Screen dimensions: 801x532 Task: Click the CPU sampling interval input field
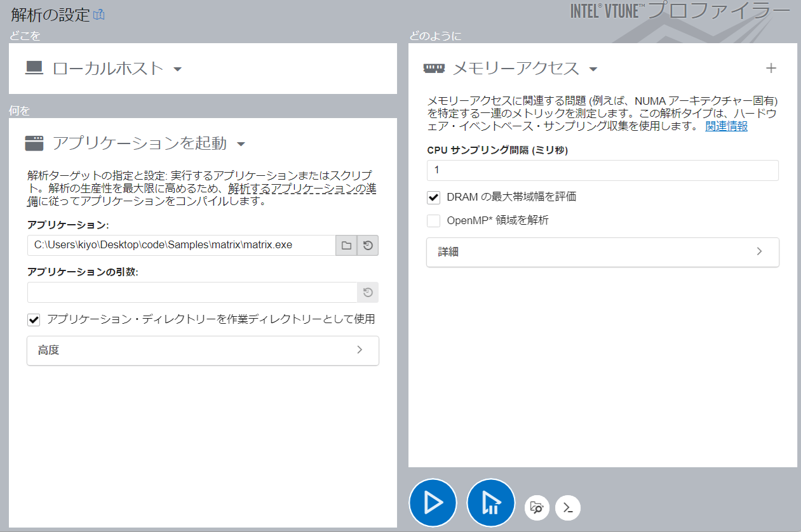pyautogui.click(x=602, y=170)
